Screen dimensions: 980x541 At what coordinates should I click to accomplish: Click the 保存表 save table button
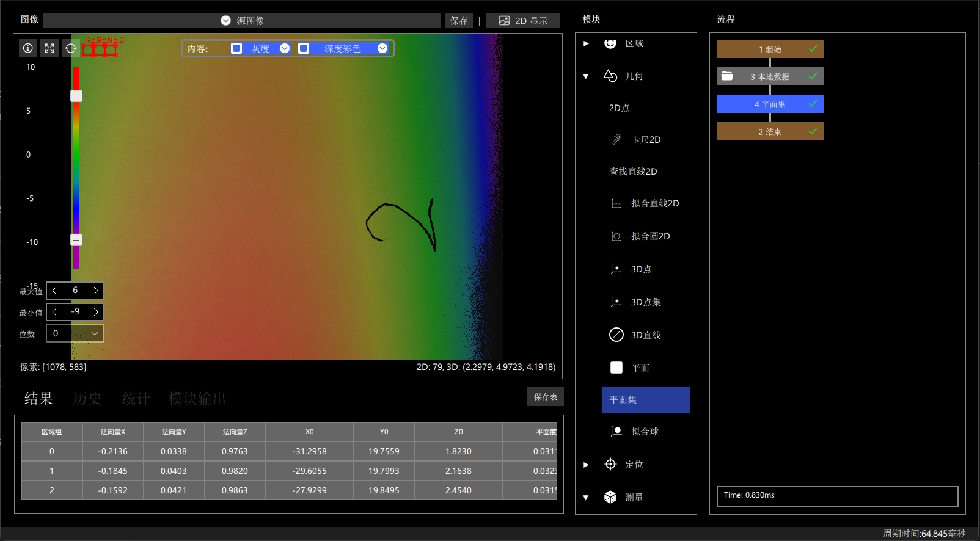(x=546, y=397)
